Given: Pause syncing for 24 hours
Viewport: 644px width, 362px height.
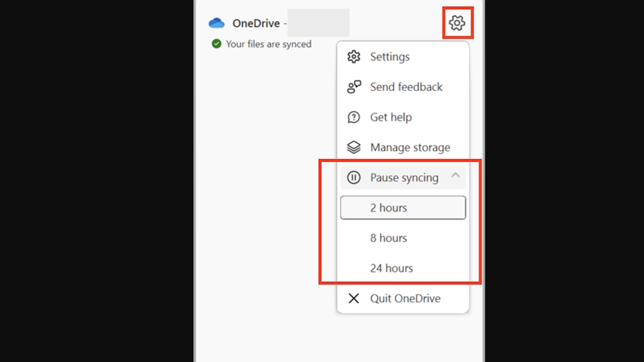Looking at the screenshot, I should pos(403,268).
